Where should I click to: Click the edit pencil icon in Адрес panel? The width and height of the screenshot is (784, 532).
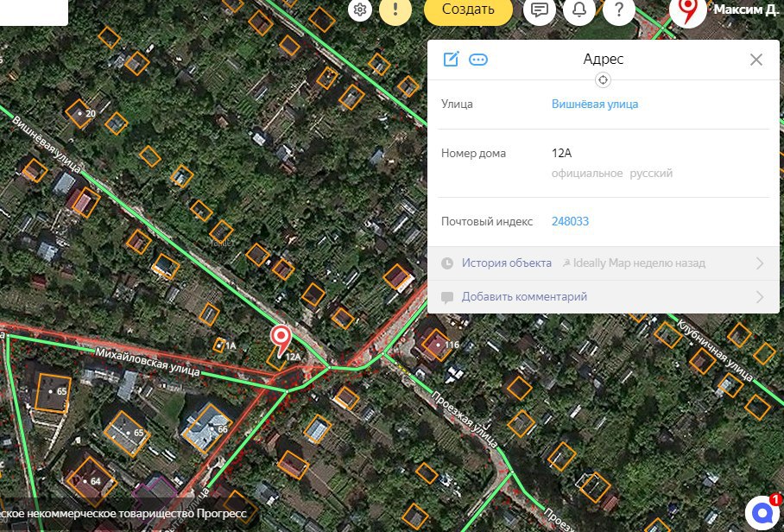[x=451, y=59]
